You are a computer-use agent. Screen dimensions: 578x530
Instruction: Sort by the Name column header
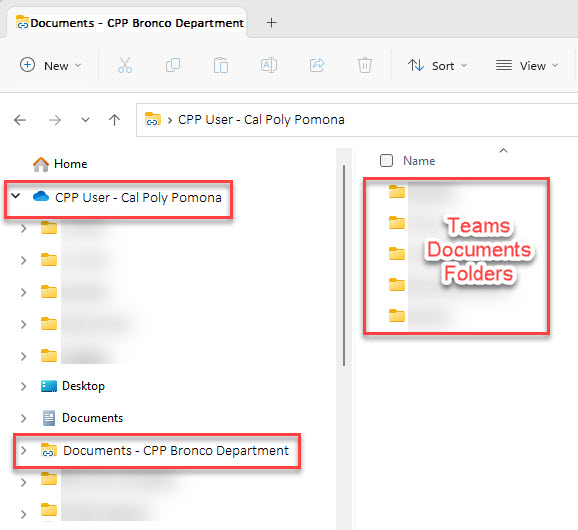pos(419,161)
